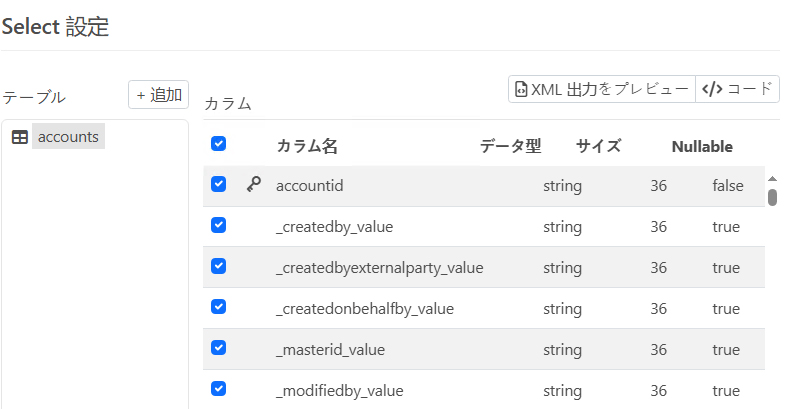Image resolution: width=787 pixels, height=409 pixels.
Task: Toggle the _createdonbehalfby_value checkbox
Action: pyautogui.click(x=218, y=307)
